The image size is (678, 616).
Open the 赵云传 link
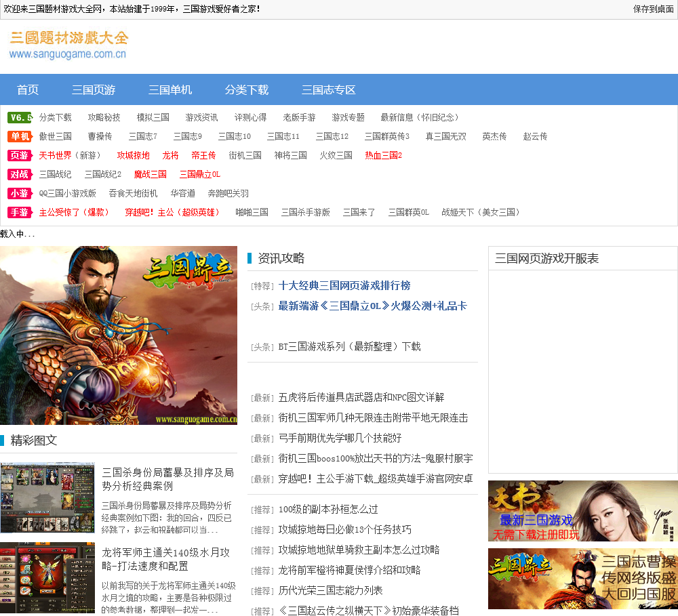(535, 137)
